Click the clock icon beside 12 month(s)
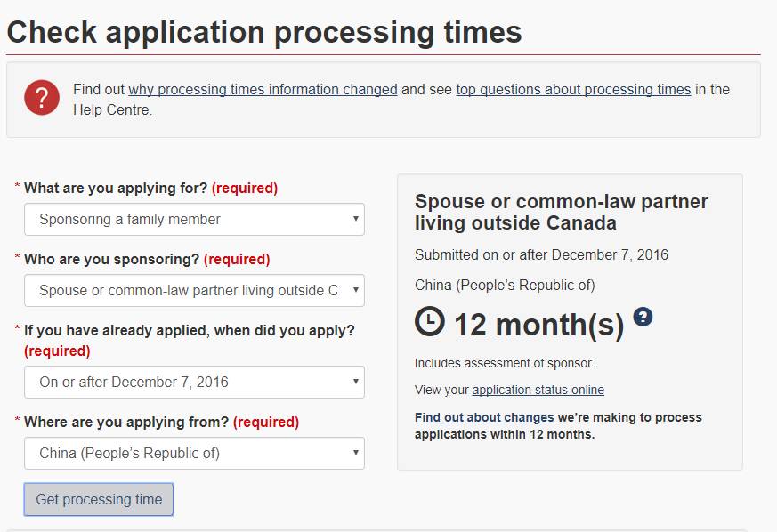 coord(430,322)
